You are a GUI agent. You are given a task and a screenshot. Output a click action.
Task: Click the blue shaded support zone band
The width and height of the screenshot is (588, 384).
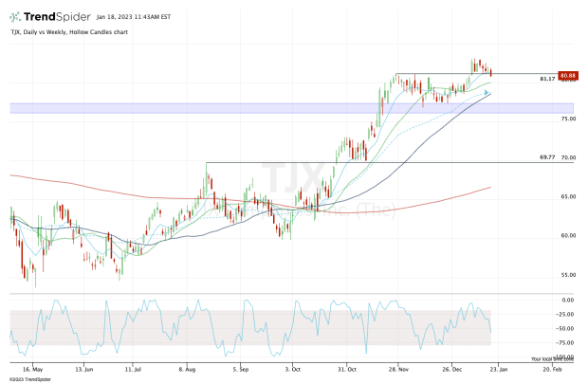pos(292,108)
